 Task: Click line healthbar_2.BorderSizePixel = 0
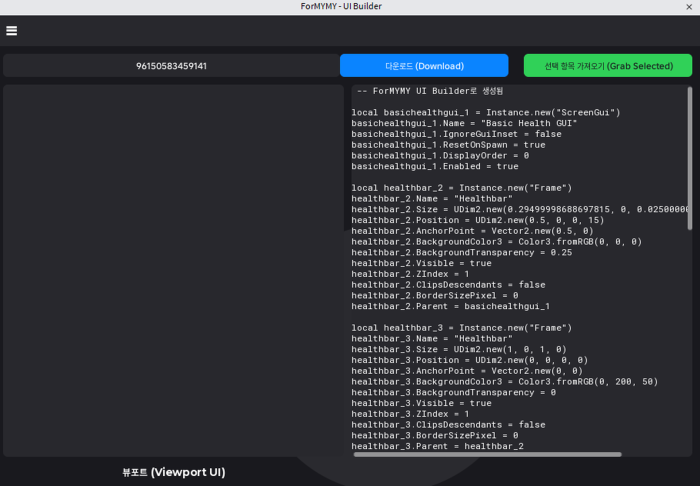tap(435, 295)
